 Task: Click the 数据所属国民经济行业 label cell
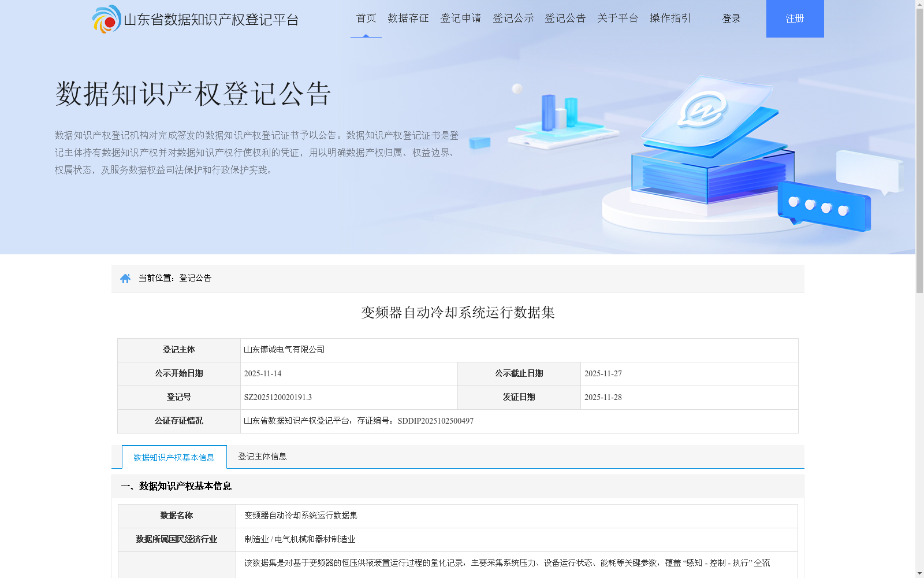click(177, 540)
